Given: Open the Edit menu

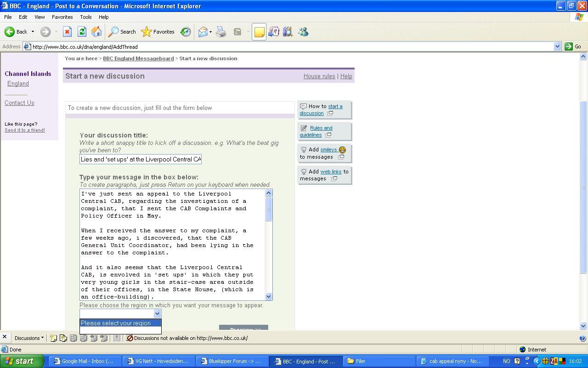Looking at the screenshot, I should click(23, 17).
